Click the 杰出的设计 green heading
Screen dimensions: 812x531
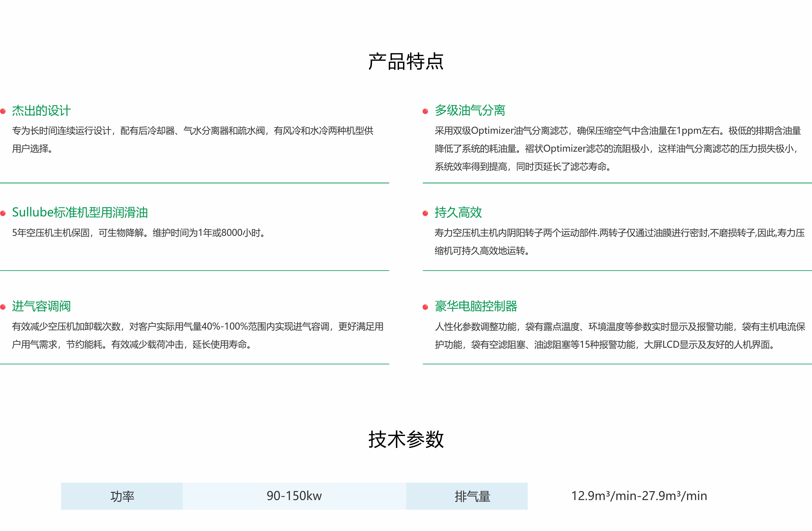click(x=41, y=111)
